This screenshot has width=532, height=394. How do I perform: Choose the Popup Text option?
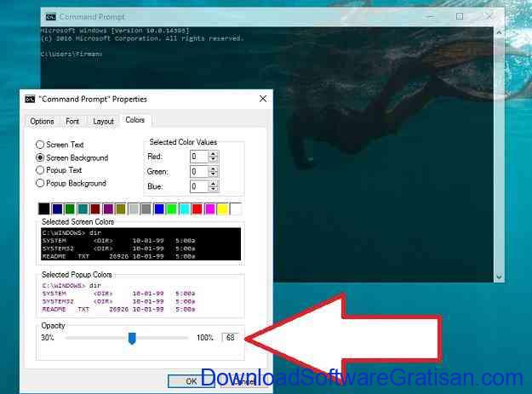coord(59,170)
